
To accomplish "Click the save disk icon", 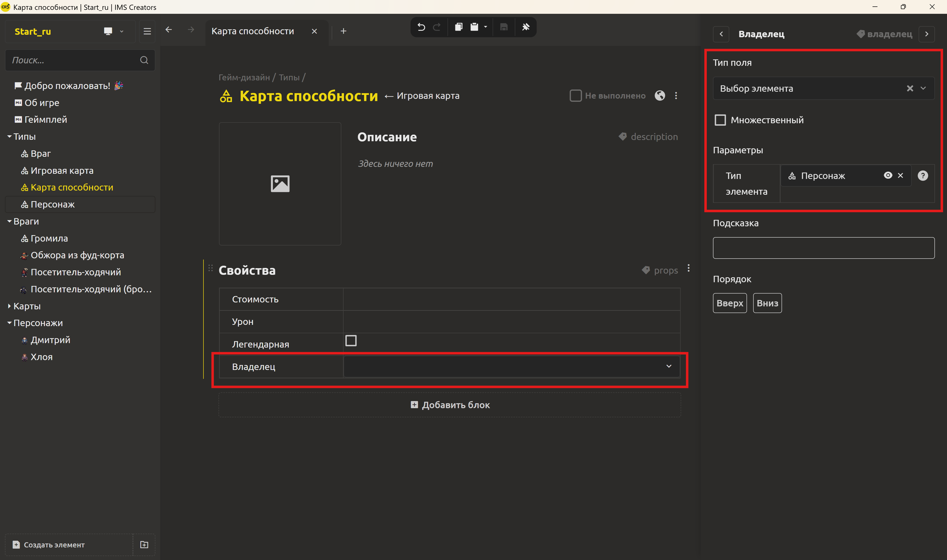I will 504,27.
